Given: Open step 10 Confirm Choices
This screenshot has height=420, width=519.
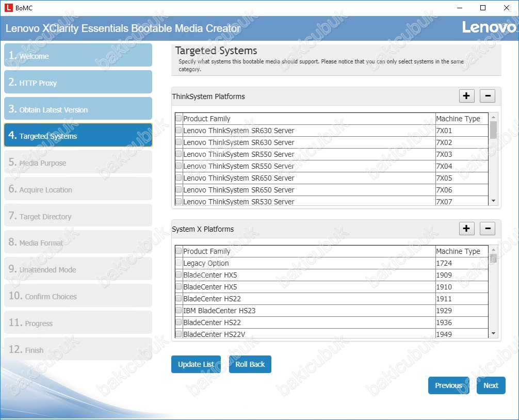Looking at the screenshot, I should pyautogui.click(x=78, y=296).
